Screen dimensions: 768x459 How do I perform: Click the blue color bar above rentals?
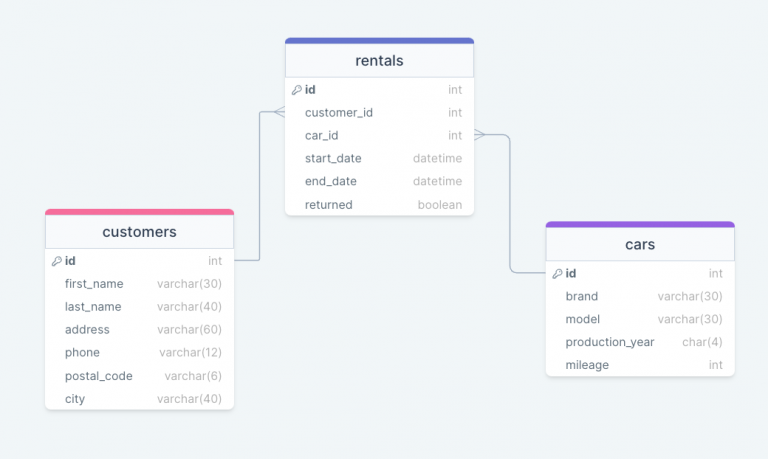click(380, 41)
